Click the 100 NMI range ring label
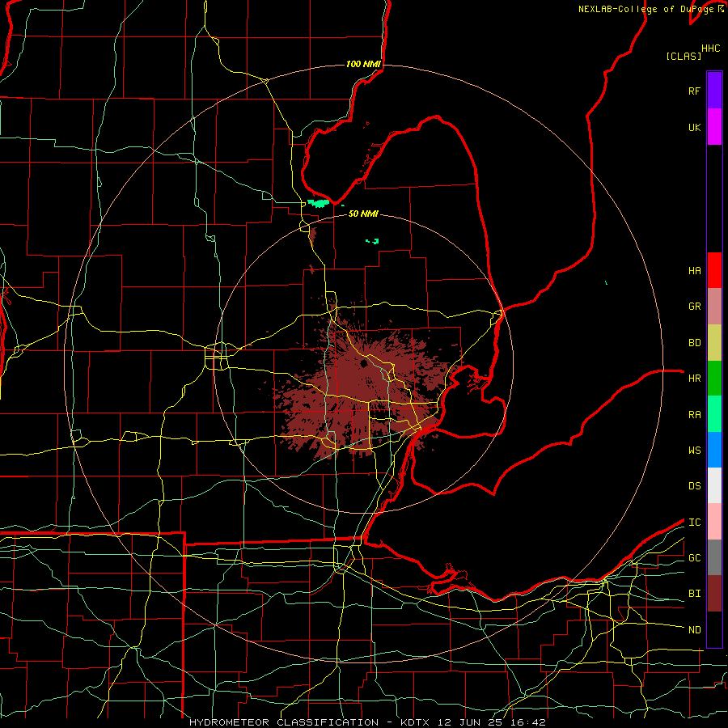Screen dimensions: 728x728 click(x=363, y=64)
